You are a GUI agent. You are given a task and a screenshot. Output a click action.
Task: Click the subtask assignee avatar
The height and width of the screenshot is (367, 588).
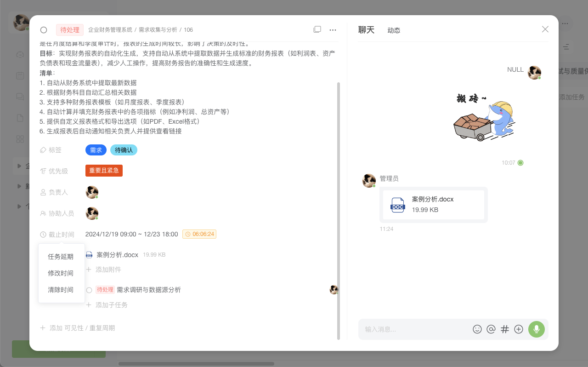pyautogui.click(x=334, y=290)
